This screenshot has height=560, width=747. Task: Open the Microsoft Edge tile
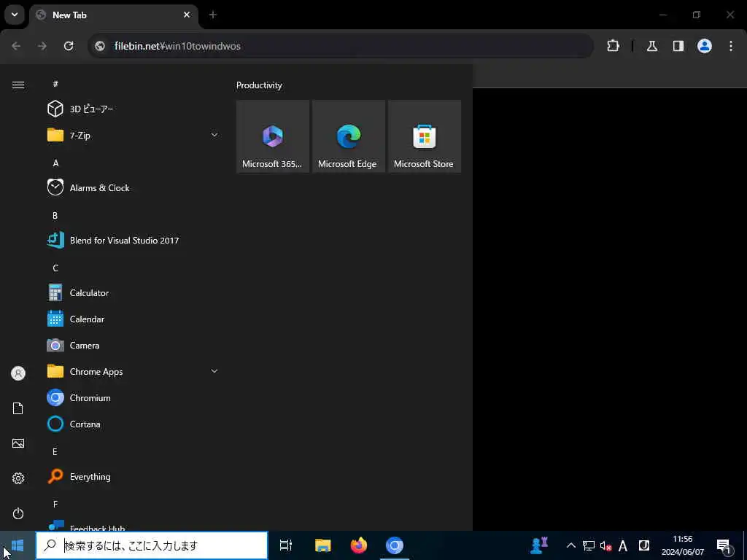[348, 136]
